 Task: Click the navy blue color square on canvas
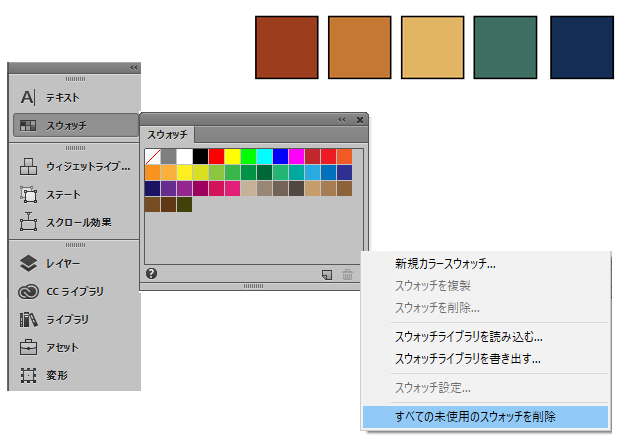point(582,47)
